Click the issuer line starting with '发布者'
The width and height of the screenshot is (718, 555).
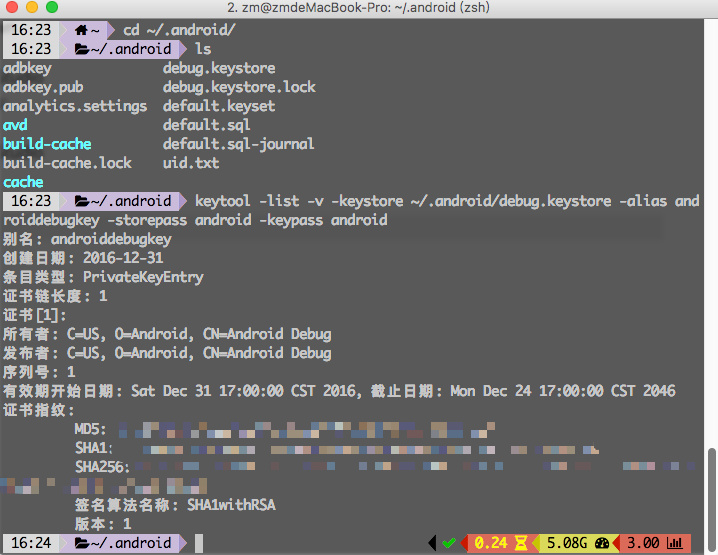click(x=167, y=353)
